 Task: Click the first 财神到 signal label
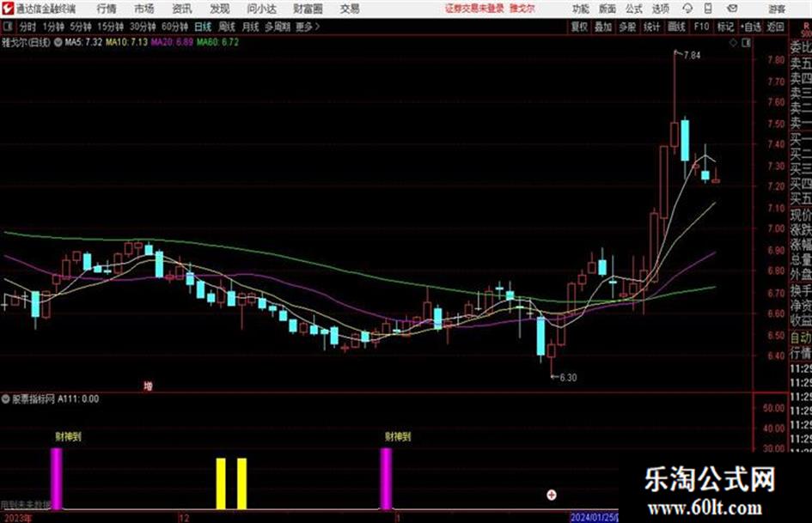click(69, 437)
